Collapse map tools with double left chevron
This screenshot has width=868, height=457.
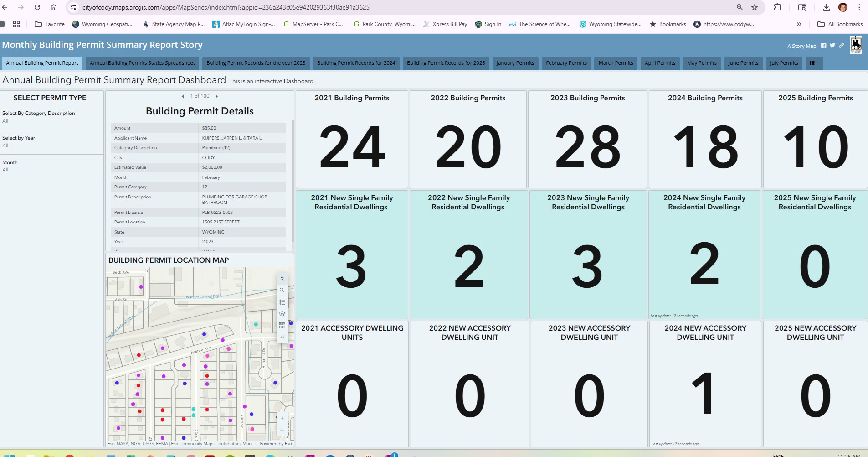[x=282, y=337]
